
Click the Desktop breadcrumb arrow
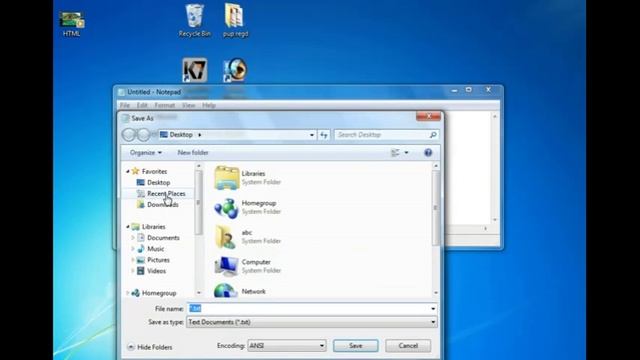(200, 135)
